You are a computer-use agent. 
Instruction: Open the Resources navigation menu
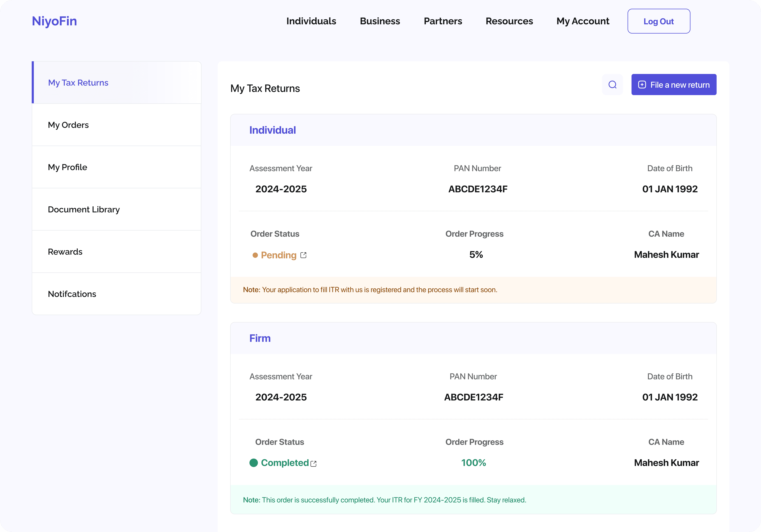pyautogui.click(x=509, y=21)
